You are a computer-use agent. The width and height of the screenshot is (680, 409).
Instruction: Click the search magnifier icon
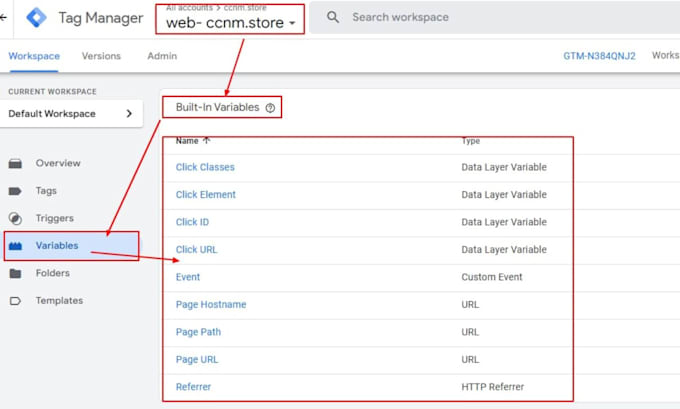pyautogui.click(x=333, y=17)
